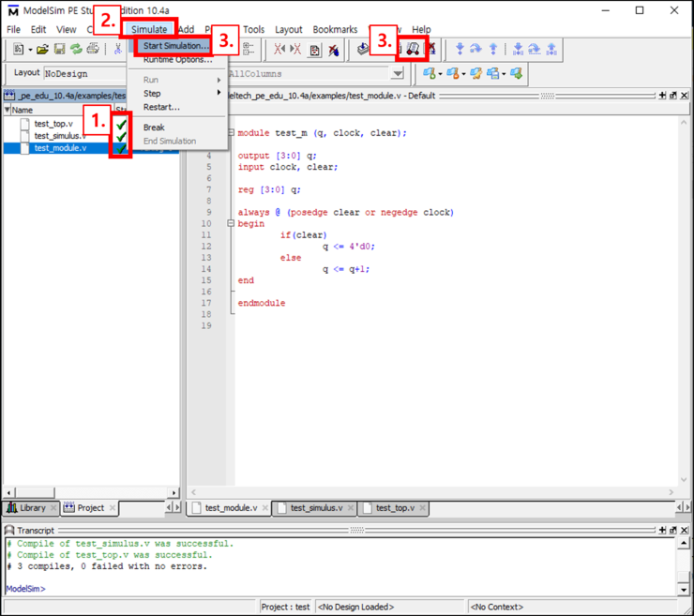Image resolution: width=694 pixels, height=616 pixels.
Task: Click the Step Over curved arrow icon
Action: [475, 49]
